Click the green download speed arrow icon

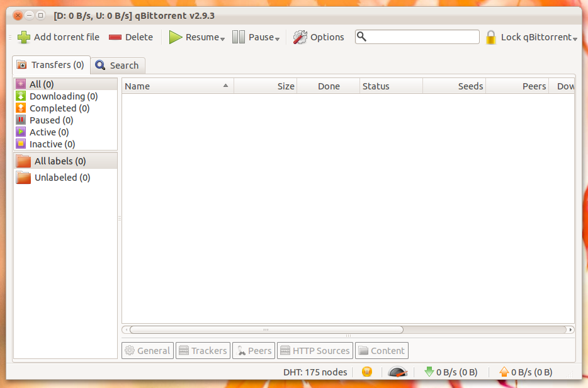click(x=429, y=372)
